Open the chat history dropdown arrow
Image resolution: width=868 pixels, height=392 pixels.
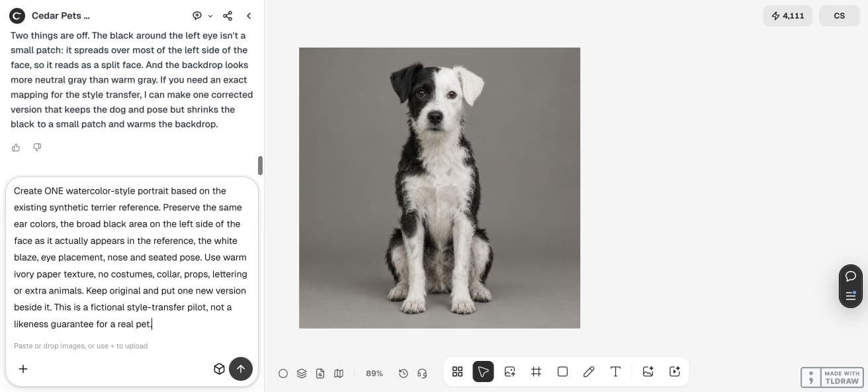click(210, 16)
